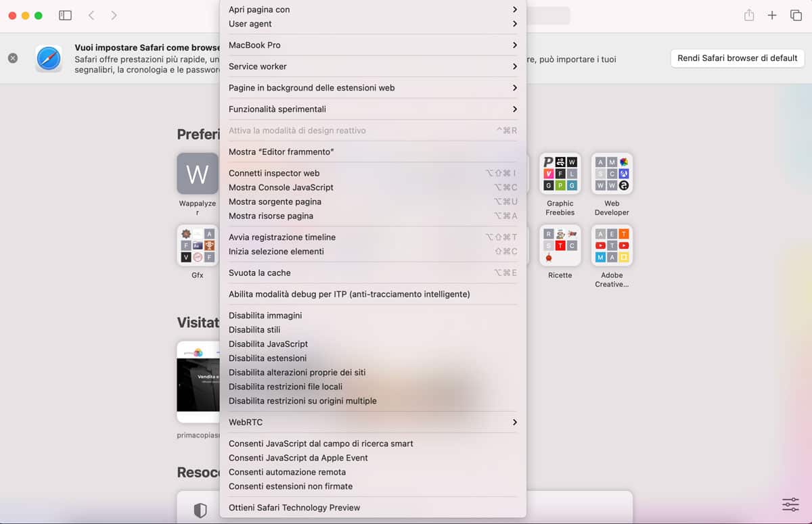Enable Abilita modalità debug per ITP
The image size is (812, 524).
[373, 294]
